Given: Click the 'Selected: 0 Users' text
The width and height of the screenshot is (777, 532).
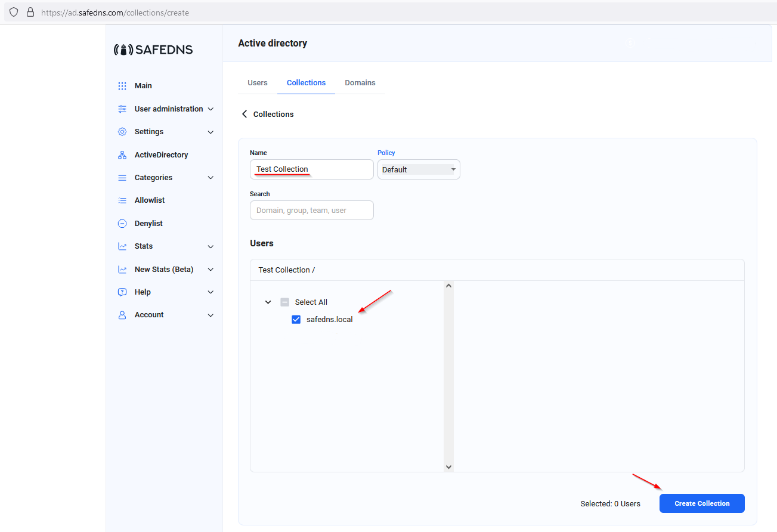Looking at the screenshot, I should [x=610, y=504].
